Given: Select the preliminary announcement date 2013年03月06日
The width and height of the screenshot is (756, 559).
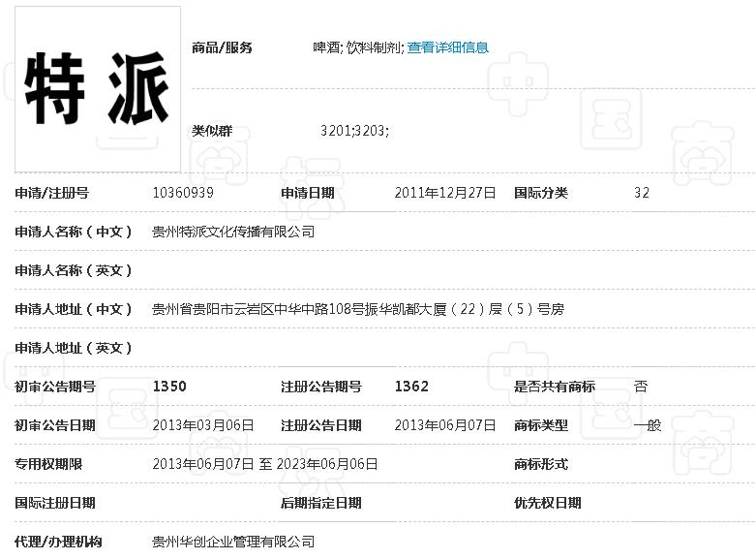Looking at the screenshot, I should 203,425.
